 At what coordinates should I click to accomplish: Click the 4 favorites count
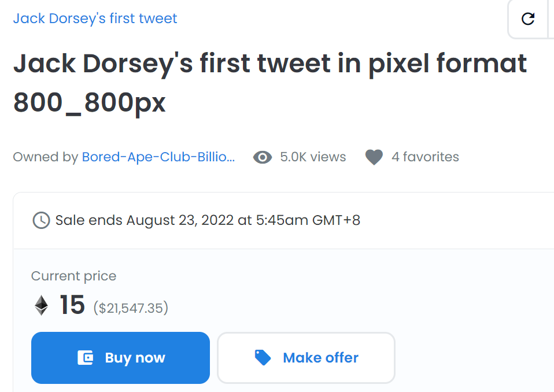point(425,157)
